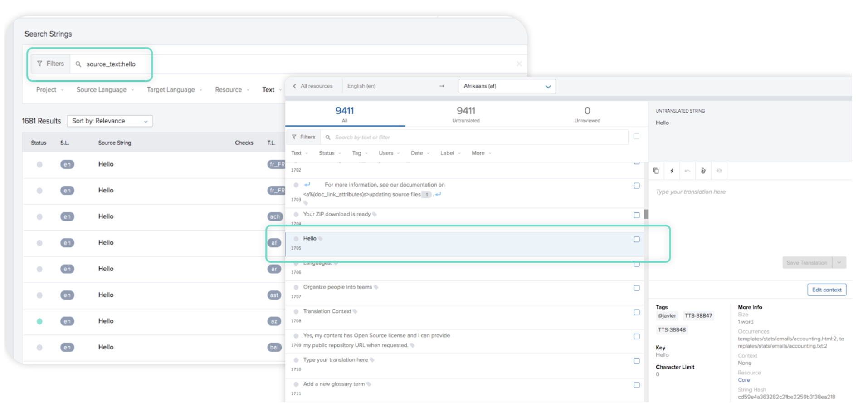Open the Afrikaans (af) language dropdown

point(507,86)
